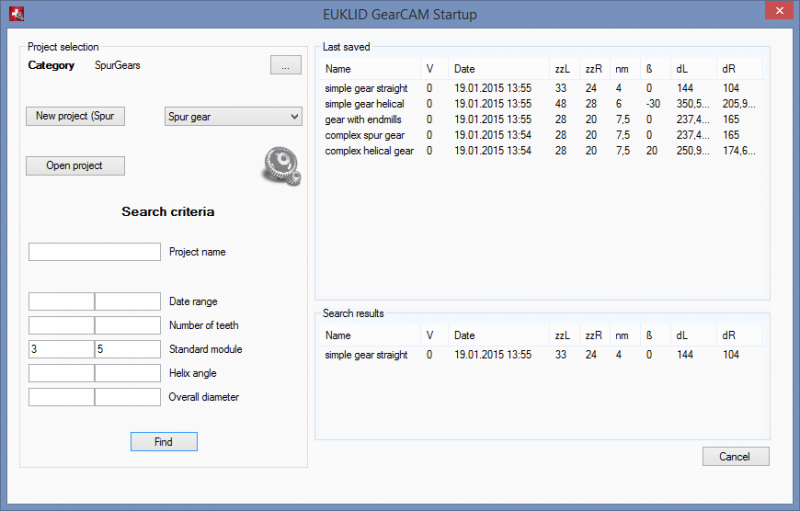Sort Search results by Name column
The image size is (800, 511).
[370, 336]
